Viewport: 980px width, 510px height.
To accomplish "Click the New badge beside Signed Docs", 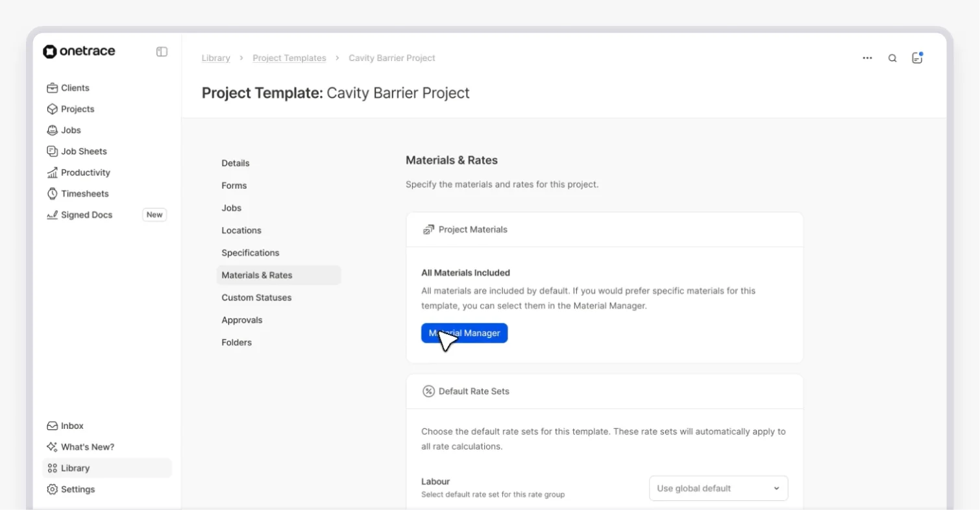I will pos(154,215).
